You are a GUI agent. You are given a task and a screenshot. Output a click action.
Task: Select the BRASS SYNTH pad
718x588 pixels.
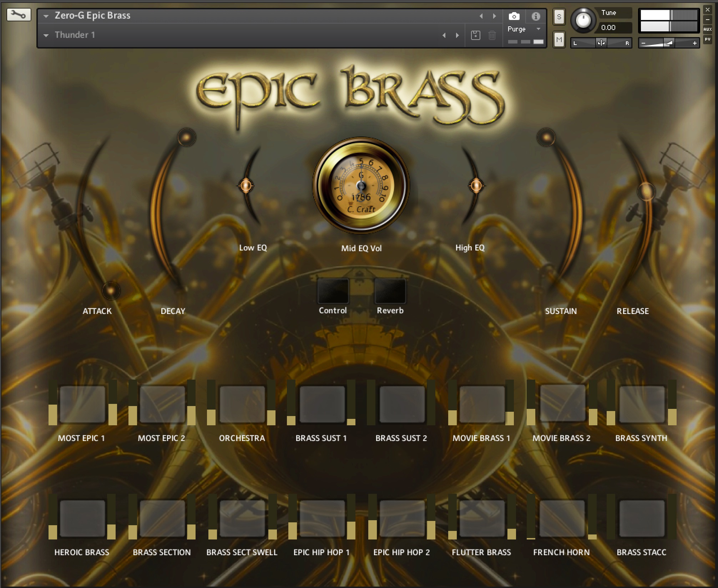(642, 404)
